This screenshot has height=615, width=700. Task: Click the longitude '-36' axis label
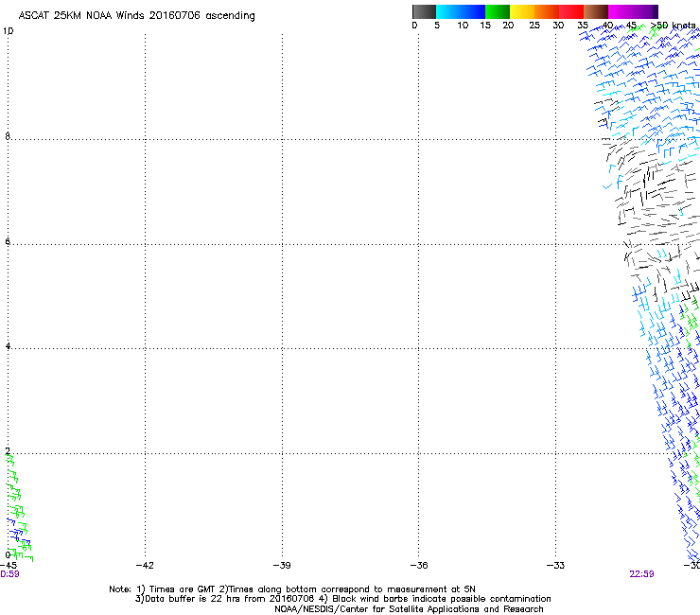point(419,566)
